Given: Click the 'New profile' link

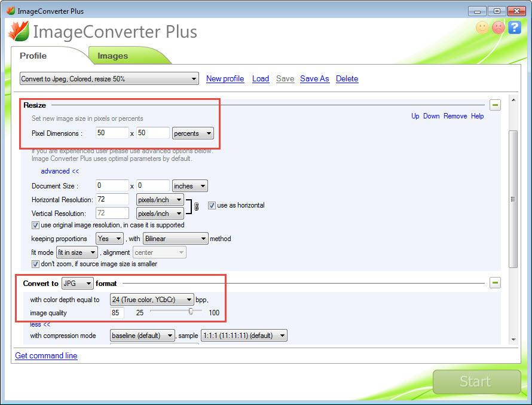Looking at the screenshot, I should click(225, 79).
